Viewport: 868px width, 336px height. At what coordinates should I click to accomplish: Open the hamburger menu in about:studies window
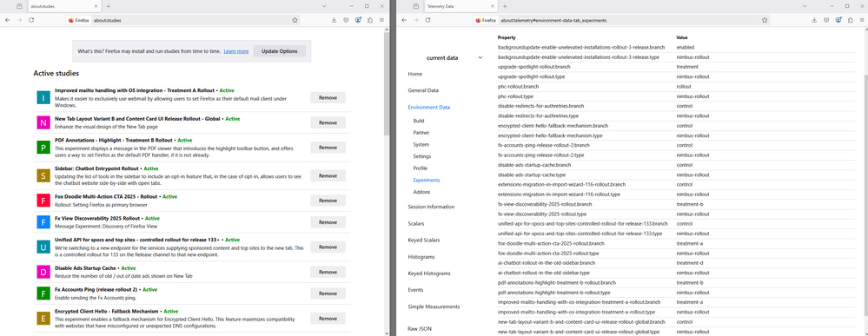tap(381, 20)
